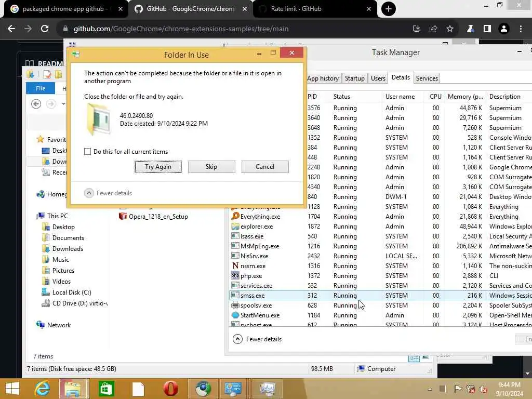This screenshot has width=532, height=399.
Task: Open Internet Explorer from taskbar
Action: coord(43,389)
